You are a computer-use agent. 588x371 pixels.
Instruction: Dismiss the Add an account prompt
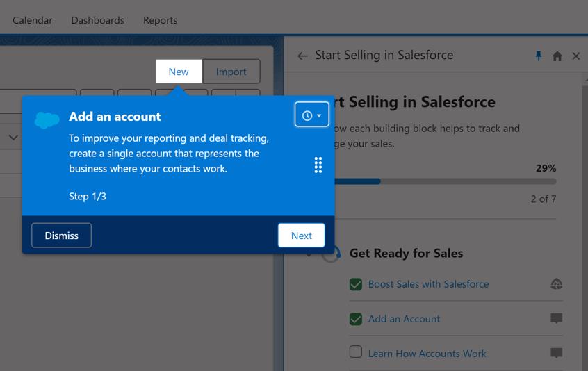pyautogui.click(x=61, y=236)
